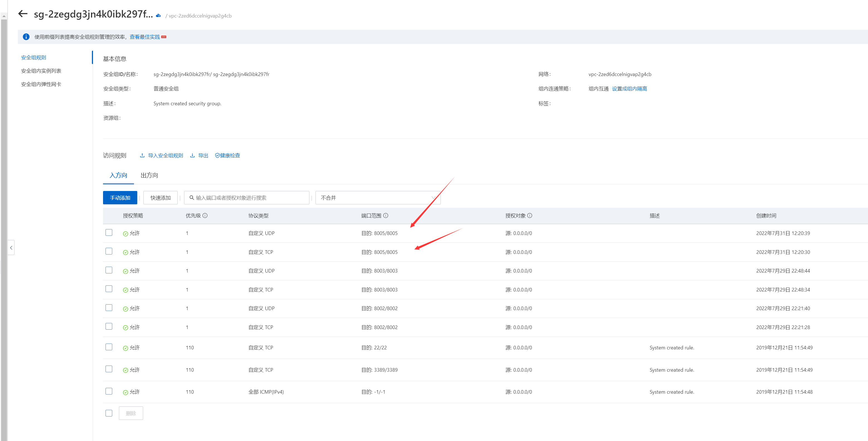Switch to the 出方向 outbound tab
Image resolution: width=868 pixels, height=441 pixels.
149,175
